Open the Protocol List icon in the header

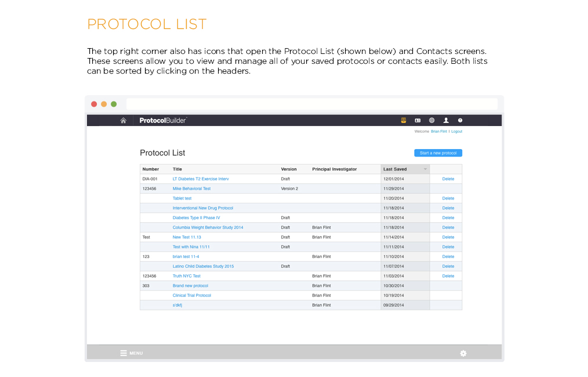[404, 121]
